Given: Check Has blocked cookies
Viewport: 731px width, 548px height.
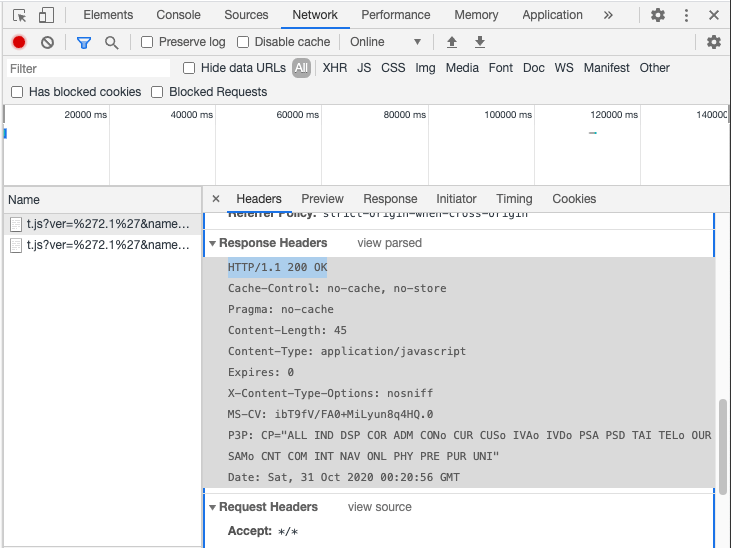Looking at the screenshot, I should (x=17, y=92).
